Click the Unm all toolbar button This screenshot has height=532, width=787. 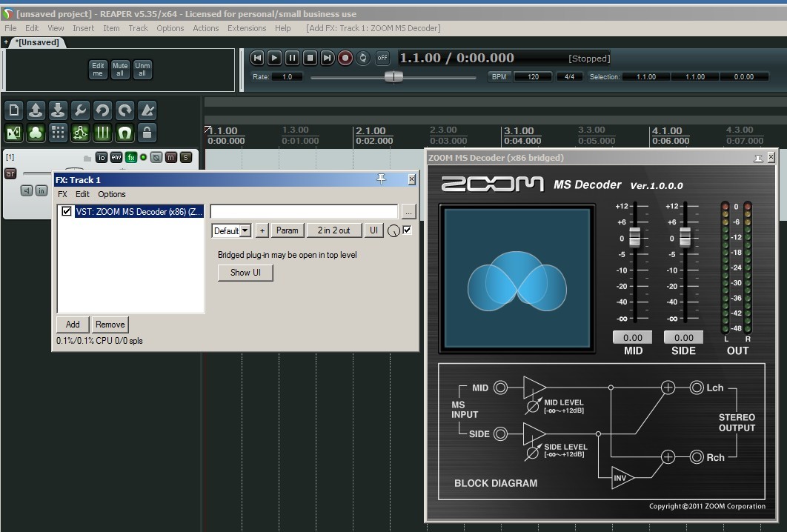[x=142, y=69]
